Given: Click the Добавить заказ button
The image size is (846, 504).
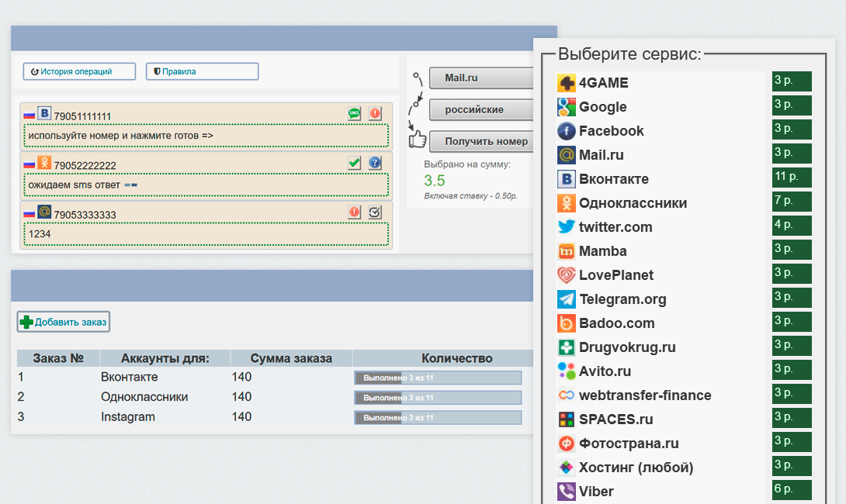Looking at the screenshot, I should [x=64, y=322].
